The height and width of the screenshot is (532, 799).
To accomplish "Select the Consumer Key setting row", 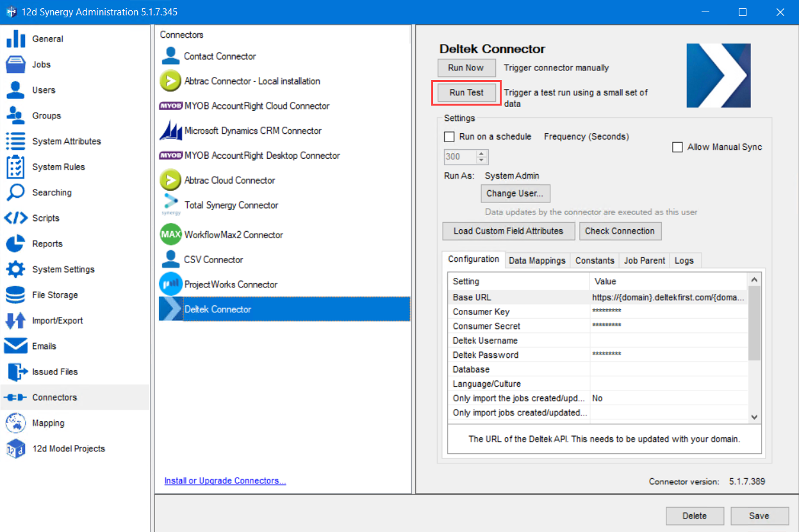I will (x=598, y=312).
